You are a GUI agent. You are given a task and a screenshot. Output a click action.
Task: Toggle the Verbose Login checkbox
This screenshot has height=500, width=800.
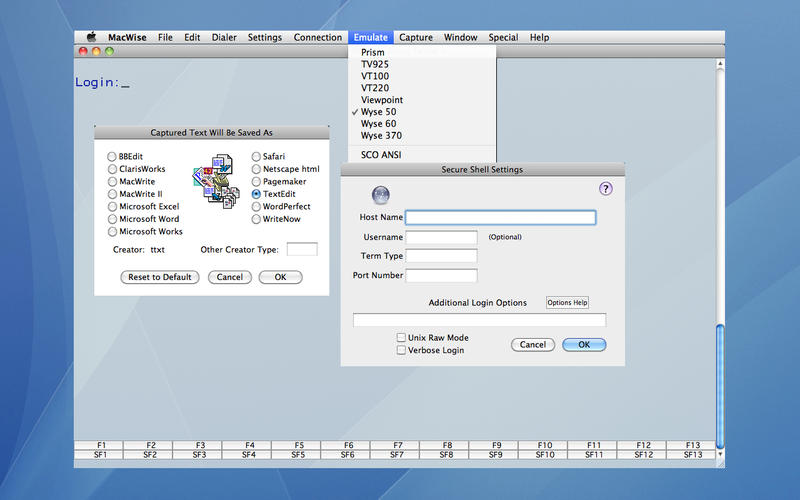pyautogui.click(x=402, y=350)
